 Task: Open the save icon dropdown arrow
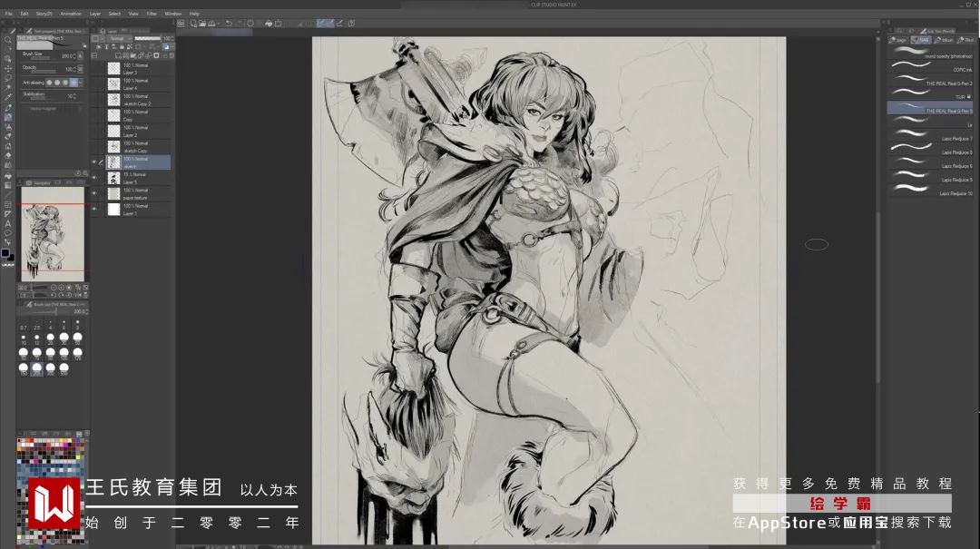click(218, 23)
